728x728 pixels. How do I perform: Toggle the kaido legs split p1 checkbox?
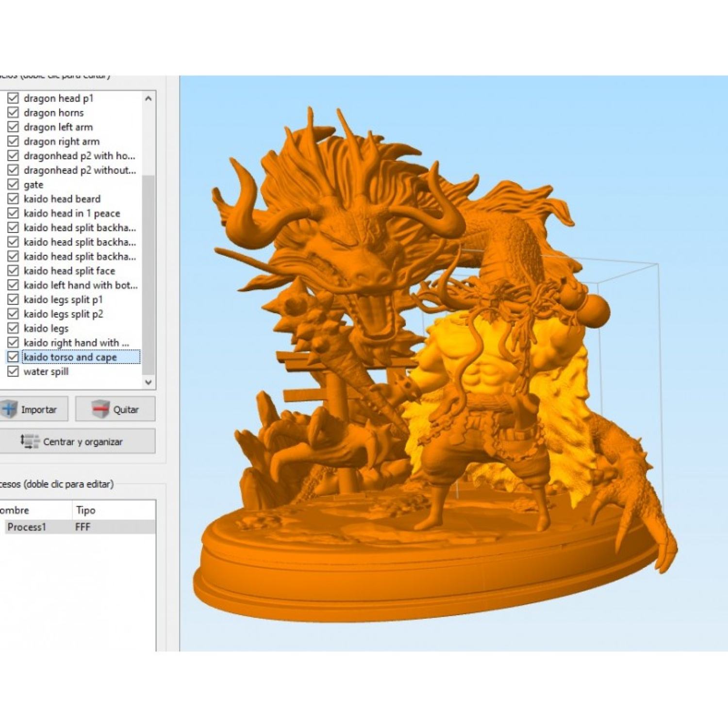pos(13,299)
